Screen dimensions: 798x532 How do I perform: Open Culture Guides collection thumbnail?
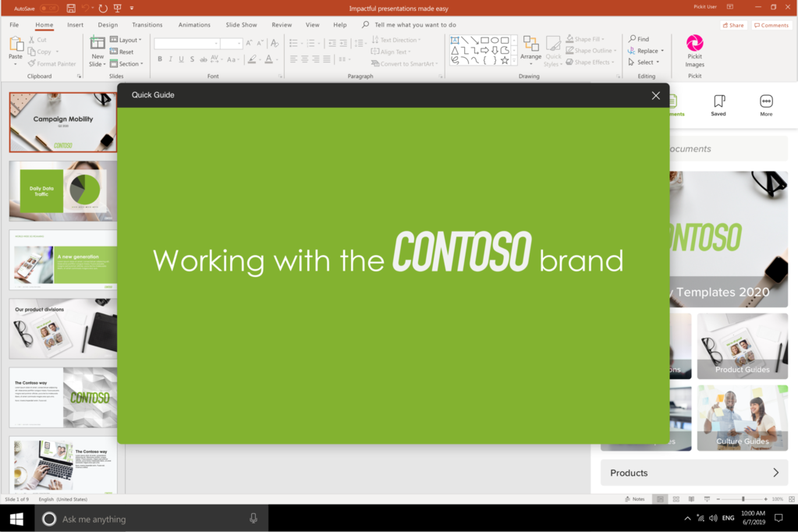coord(743,418)
